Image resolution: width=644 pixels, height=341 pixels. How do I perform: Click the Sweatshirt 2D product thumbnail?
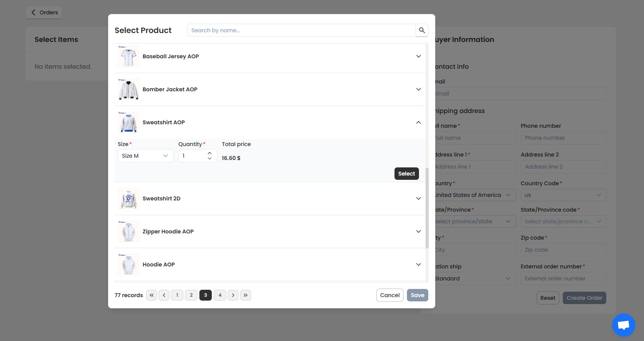[129, 198]
